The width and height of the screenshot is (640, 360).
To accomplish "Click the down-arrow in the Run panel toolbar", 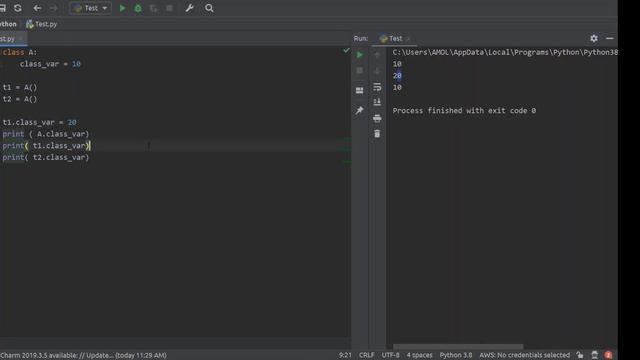I will pos(377,71).
